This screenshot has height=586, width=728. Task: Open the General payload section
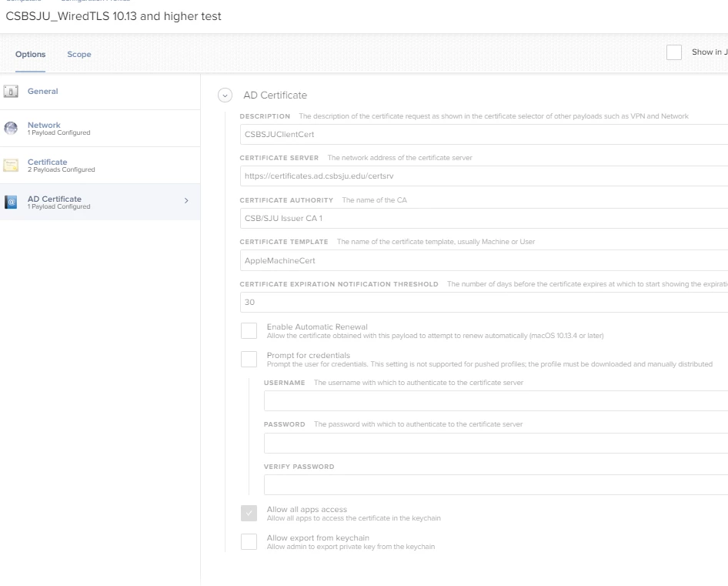(x=100, y=92)
